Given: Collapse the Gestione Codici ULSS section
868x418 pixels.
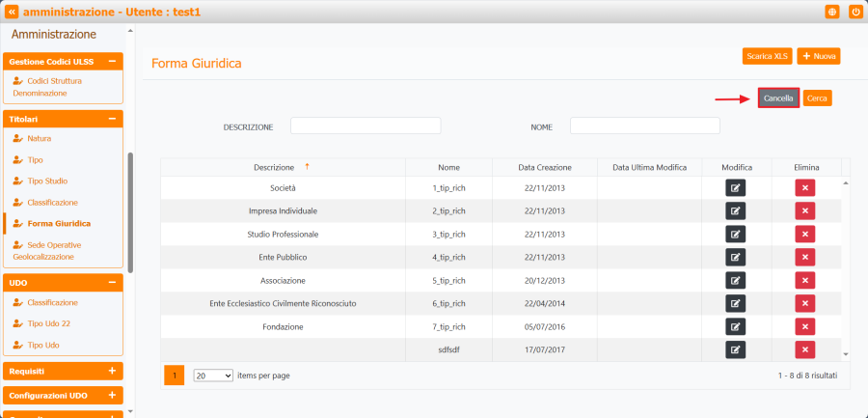Looking at the screenshot, I should (112, 62).
